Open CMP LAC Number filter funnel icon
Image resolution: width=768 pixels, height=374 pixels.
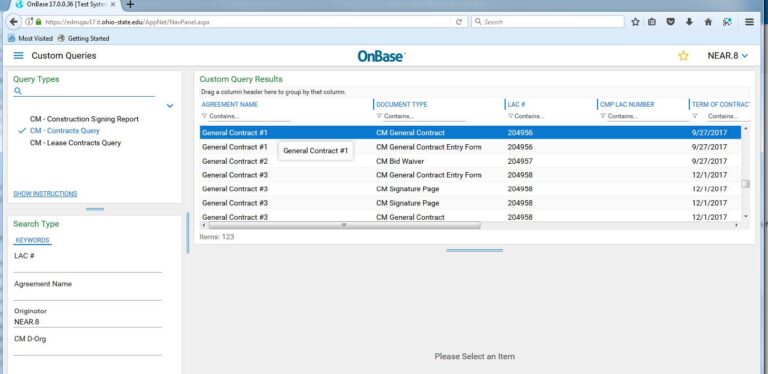click(603, 116)
